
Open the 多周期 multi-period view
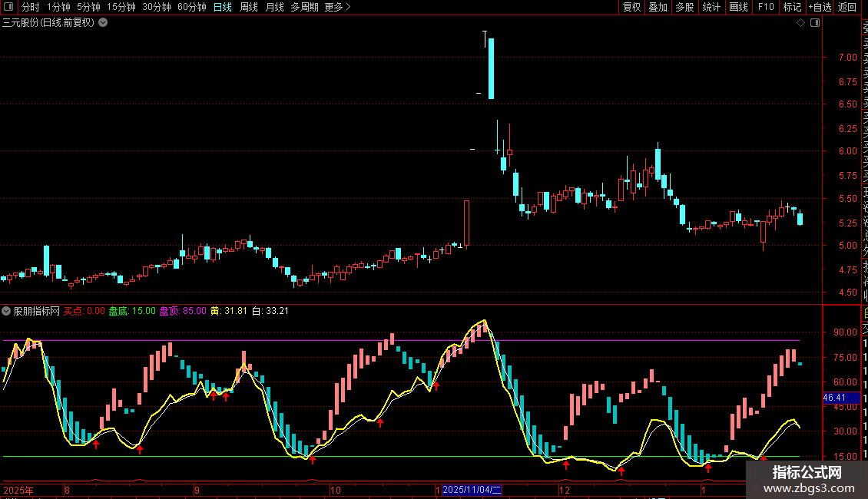click(304, 7)
